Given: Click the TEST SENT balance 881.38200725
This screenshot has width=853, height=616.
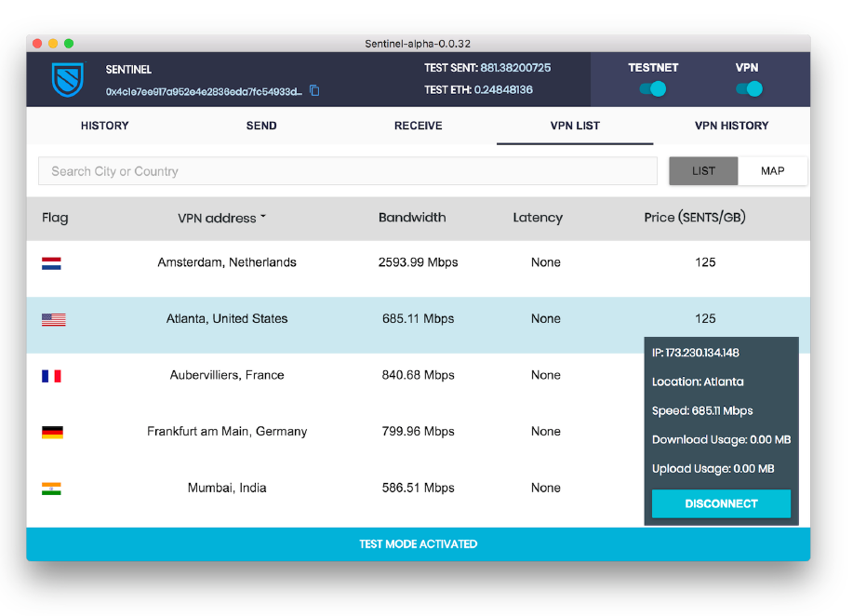Looking at the screenshot, I should tap(515, 68).
